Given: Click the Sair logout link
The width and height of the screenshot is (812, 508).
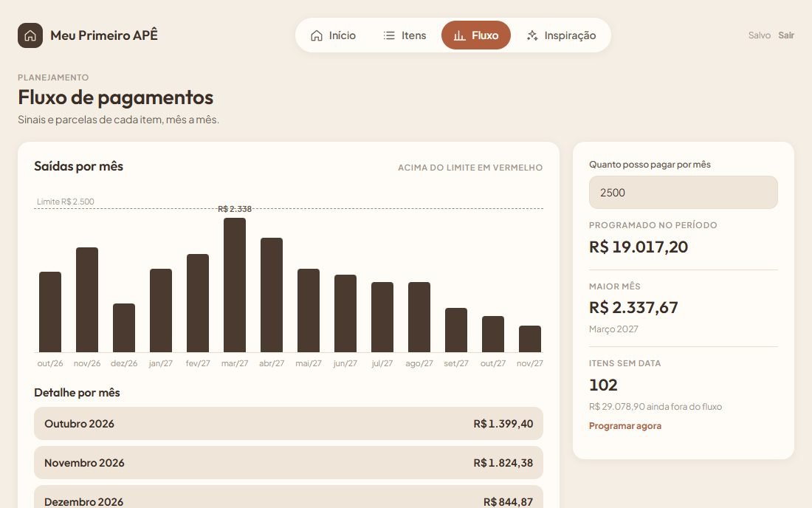Looking at the screenshot, I should [x=786, y=35].
